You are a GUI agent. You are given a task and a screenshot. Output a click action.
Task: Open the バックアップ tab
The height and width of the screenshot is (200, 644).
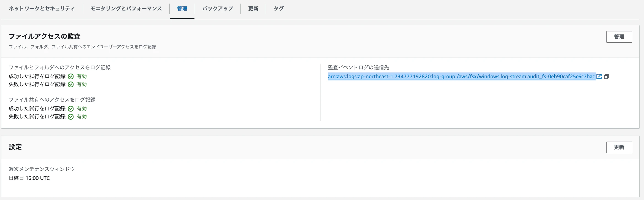pos(218,9)
